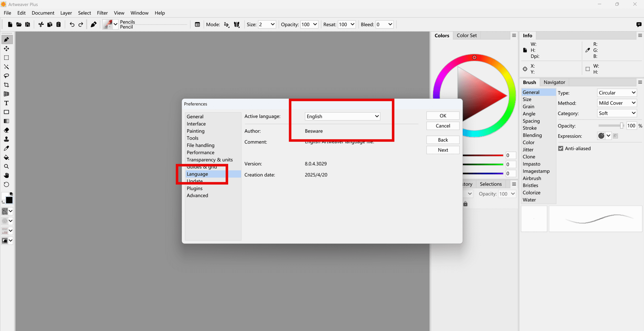
Task: Switch to the Navigator tab
Action: tap(554, 82)
